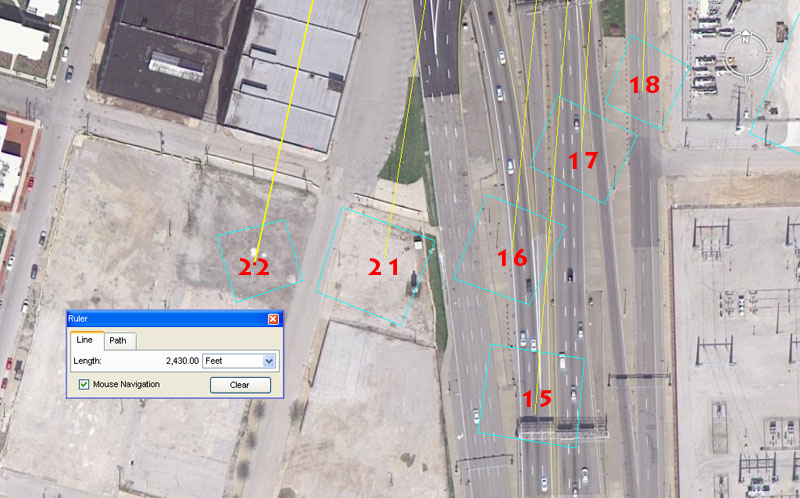Select the Line tab in Ruler
The width and height of the screenshot is (800, 498).
(x=84, y=340)
